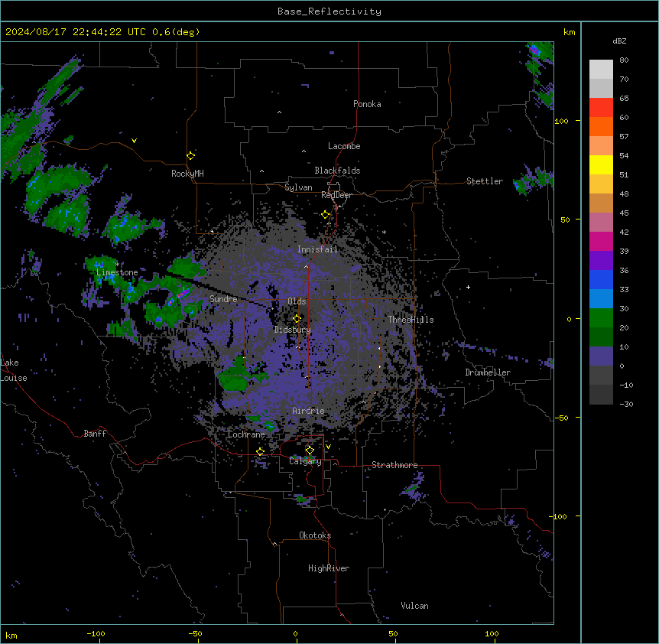Click the Lake Louise label

pyautogui.click(x=14, y=370)
